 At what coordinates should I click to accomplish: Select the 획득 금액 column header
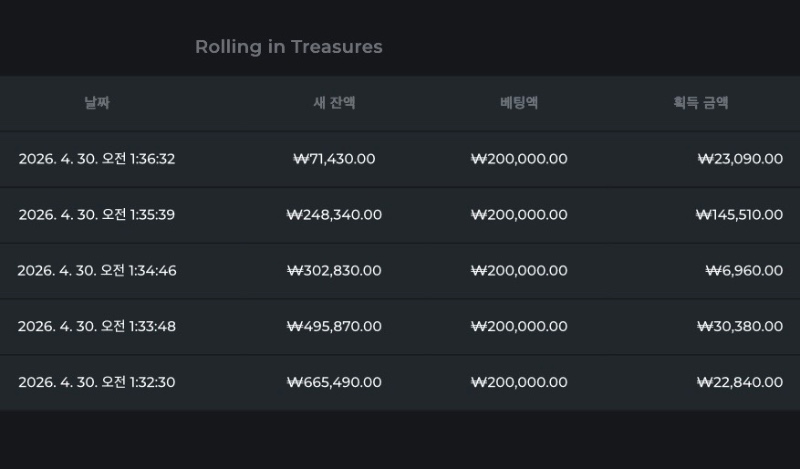tap(700, 102)
